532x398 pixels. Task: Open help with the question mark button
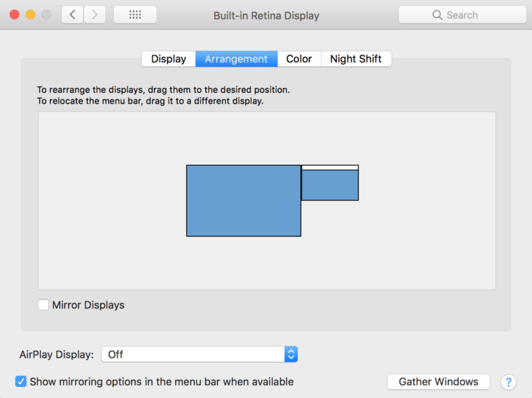tap(508, 382)
